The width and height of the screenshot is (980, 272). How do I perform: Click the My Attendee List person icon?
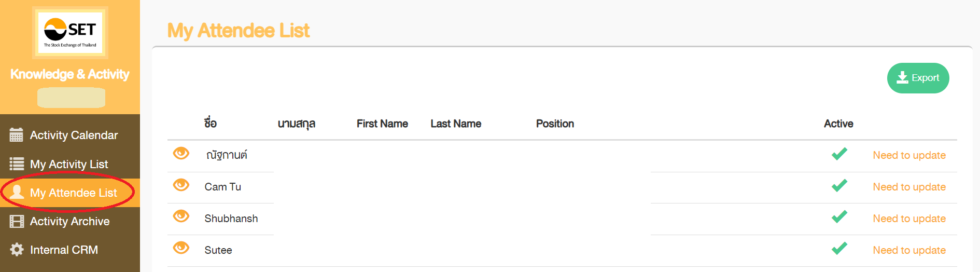click(17, 192)
